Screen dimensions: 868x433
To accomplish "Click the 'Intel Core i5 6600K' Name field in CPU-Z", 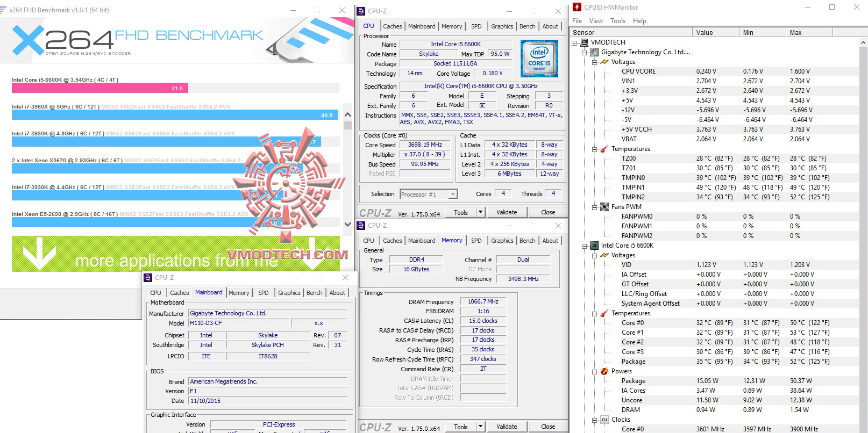I will click(456, 44).
